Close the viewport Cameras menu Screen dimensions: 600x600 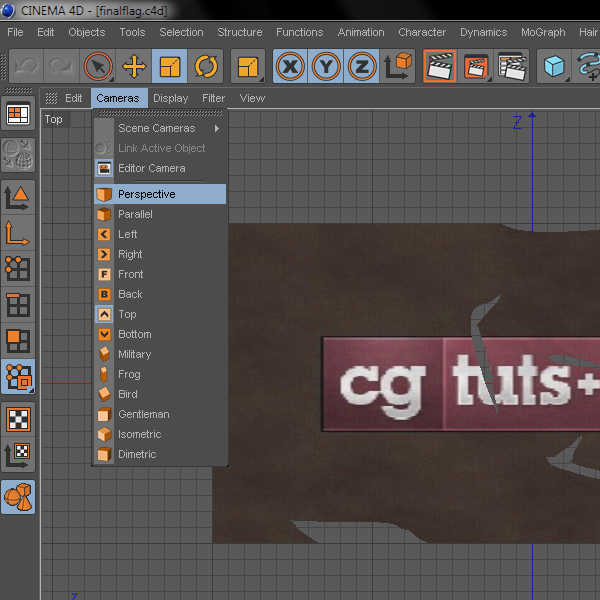(118, 98)
